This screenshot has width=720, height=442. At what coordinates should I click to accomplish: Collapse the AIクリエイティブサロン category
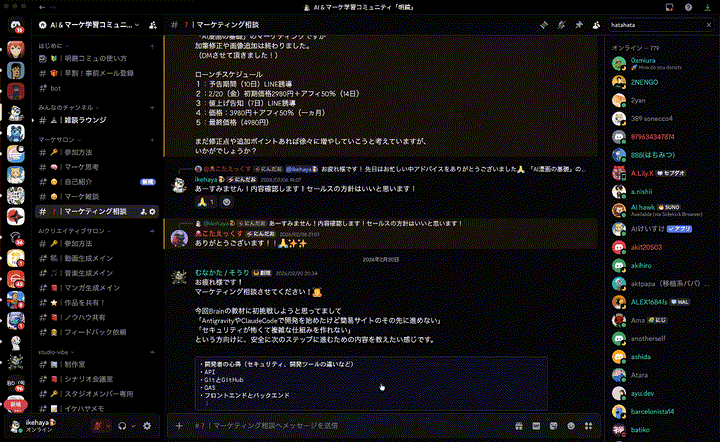coord(75,230)
